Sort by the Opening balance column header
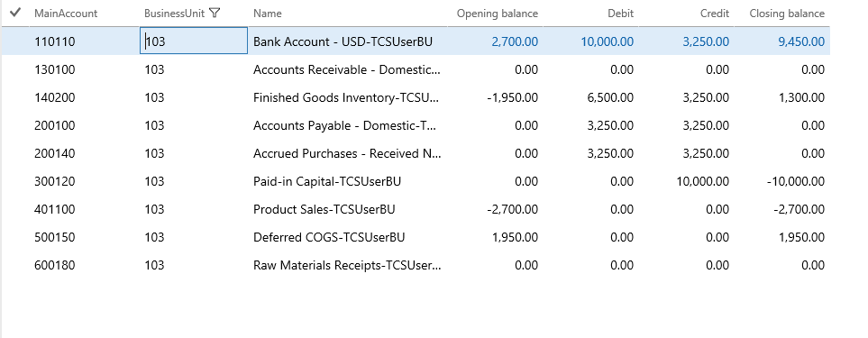This screenshot has width=868, height=338. (498, 14)
